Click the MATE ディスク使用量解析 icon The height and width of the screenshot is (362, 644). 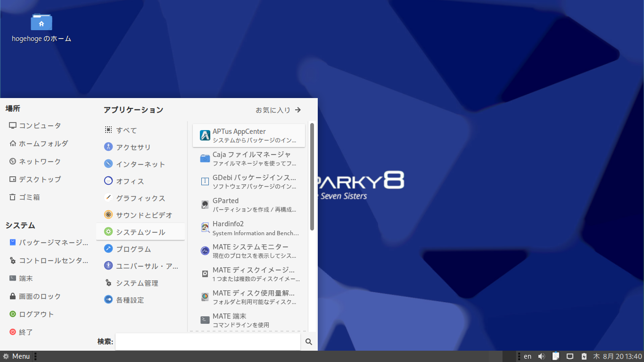205,297
